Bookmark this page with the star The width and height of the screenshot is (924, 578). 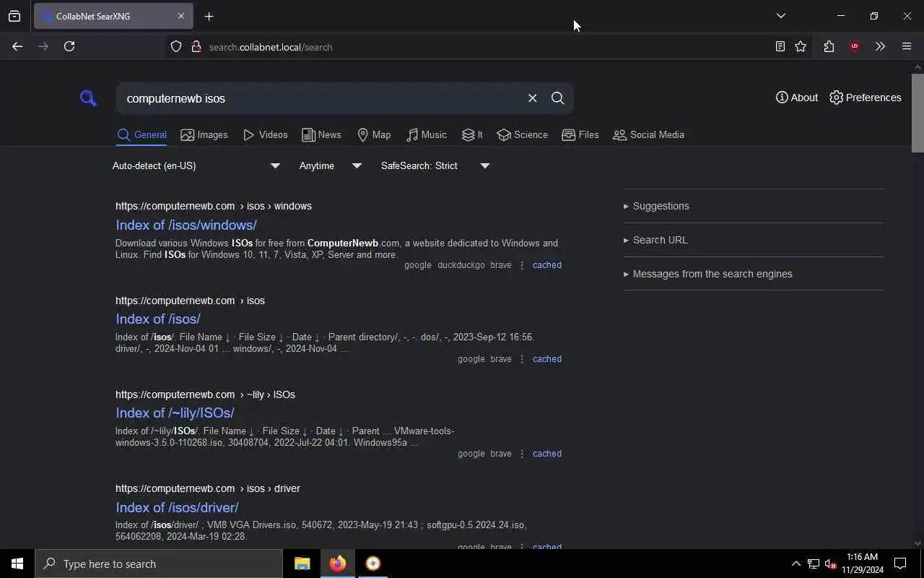click(x=801, y=46)
